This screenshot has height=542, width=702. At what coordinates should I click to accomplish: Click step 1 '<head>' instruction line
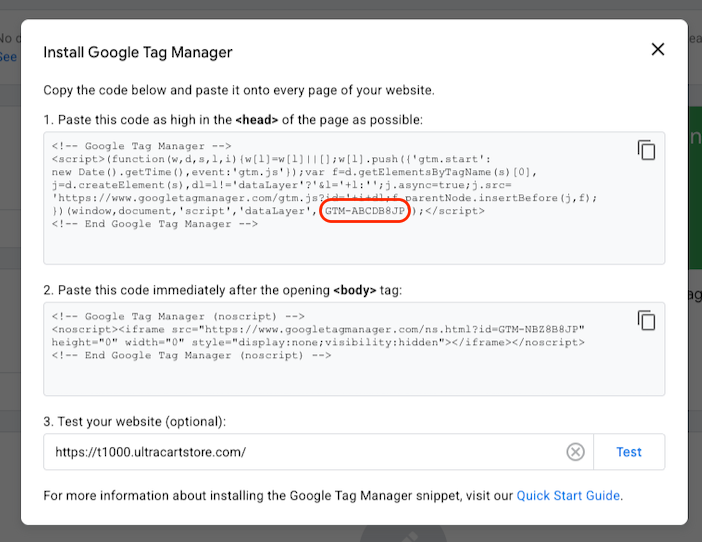pos(233,119)
